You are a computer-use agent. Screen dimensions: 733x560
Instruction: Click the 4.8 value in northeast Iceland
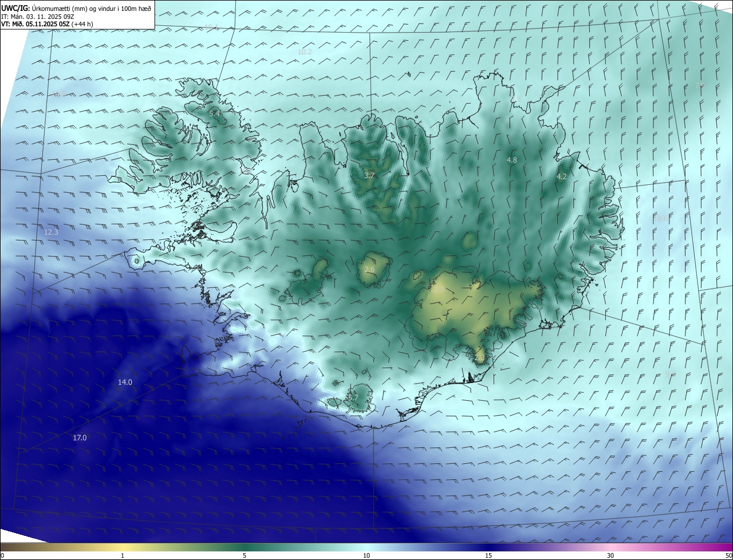coord(512,160)
